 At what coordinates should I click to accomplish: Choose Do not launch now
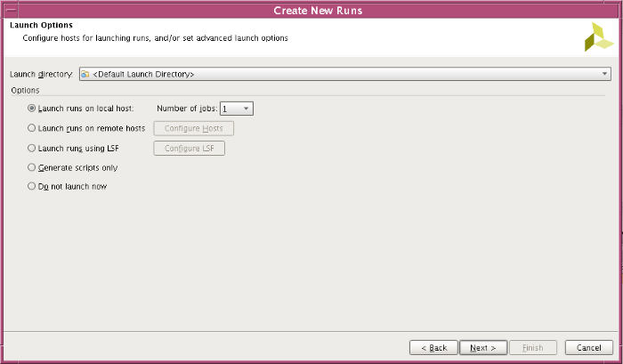click(33, 187)
